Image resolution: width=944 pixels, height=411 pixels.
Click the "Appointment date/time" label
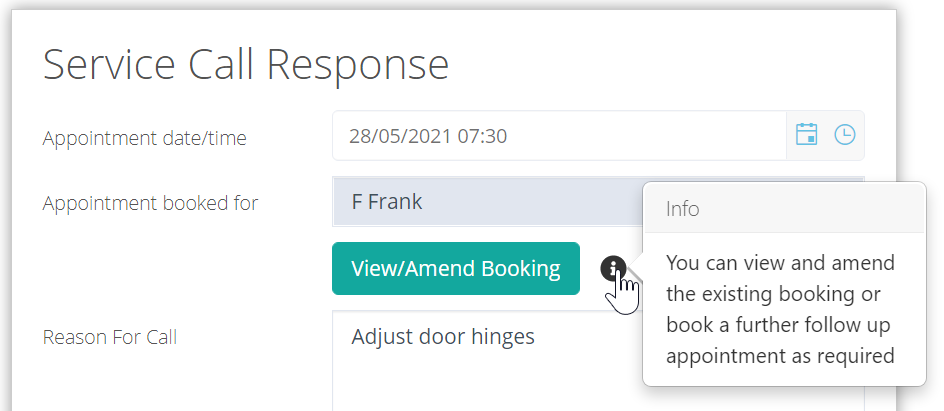[144, 138]
